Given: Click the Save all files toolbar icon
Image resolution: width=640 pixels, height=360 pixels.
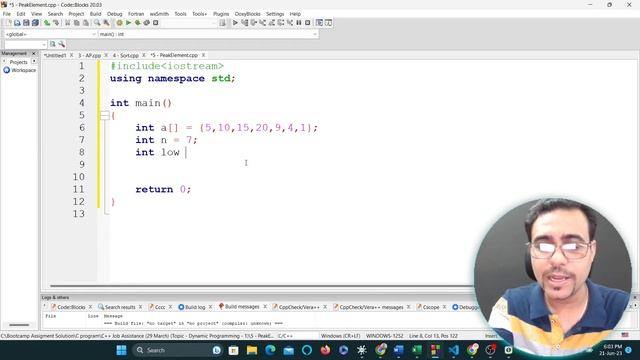Looking at the screenshot, I should tap(36, 23).
